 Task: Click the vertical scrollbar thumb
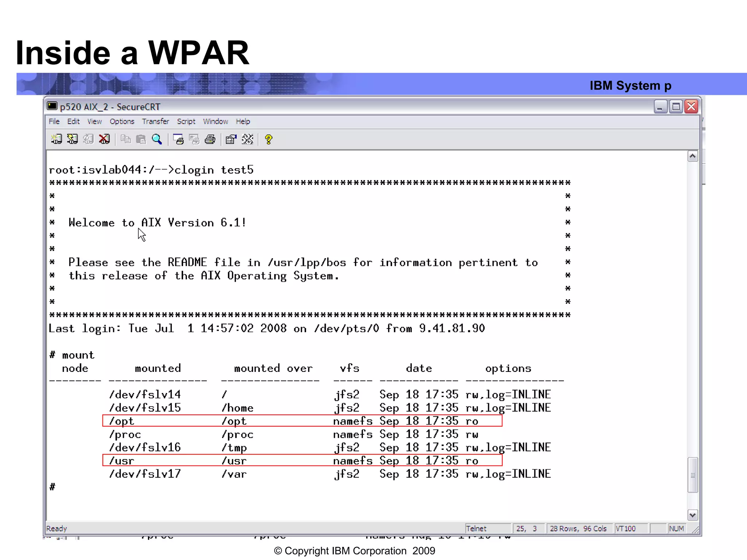click(x=693, y=475)
